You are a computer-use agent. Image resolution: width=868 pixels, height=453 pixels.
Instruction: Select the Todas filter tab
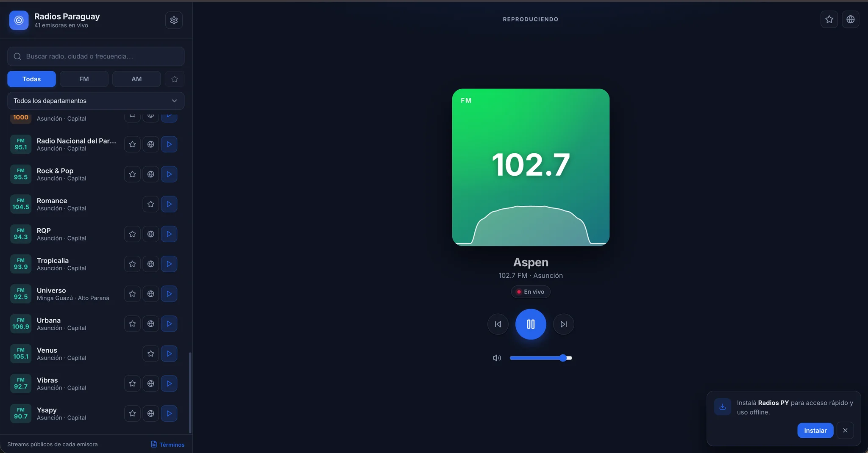(31, 79)
